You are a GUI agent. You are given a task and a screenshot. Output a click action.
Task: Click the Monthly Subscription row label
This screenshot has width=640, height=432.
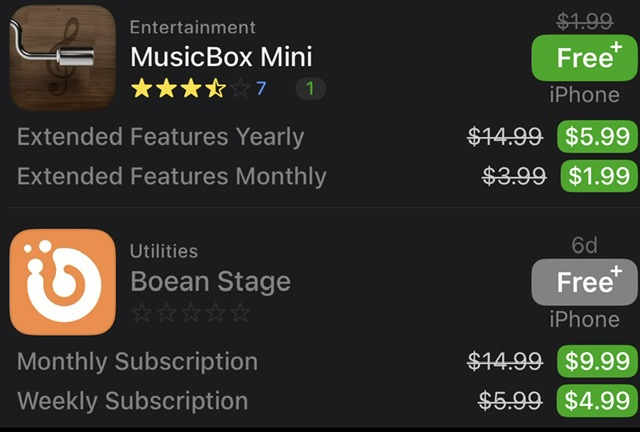click(137, 361)
